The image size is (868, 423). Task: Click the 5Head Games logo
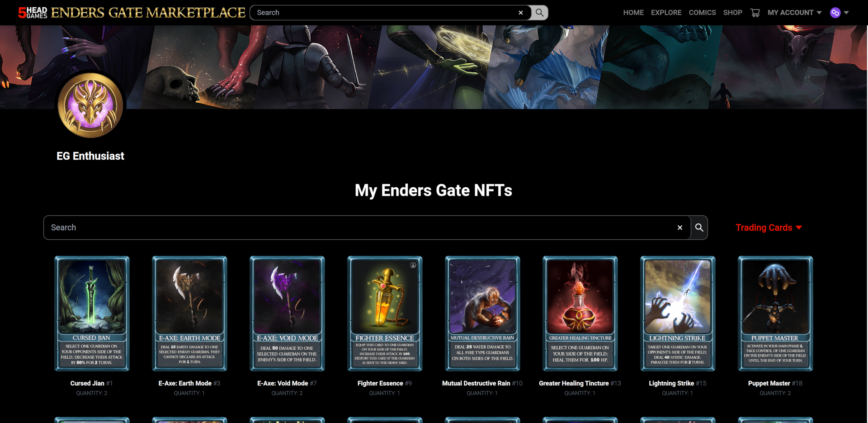pos(33,13)
